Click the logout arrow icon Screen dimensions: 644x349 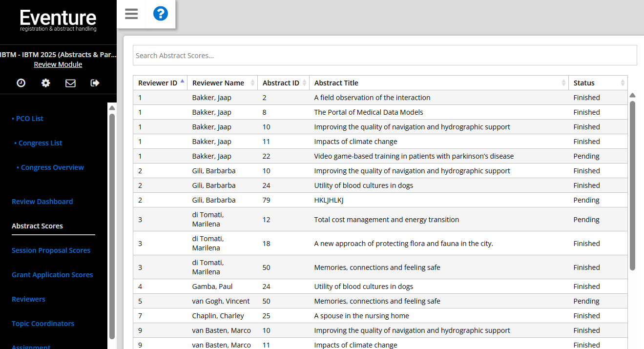point(95,83)
